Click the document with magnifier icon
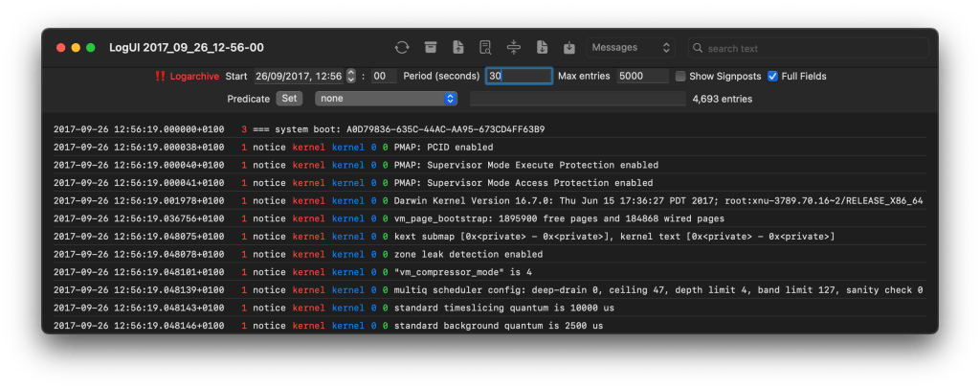 click(x=485, y=48)
